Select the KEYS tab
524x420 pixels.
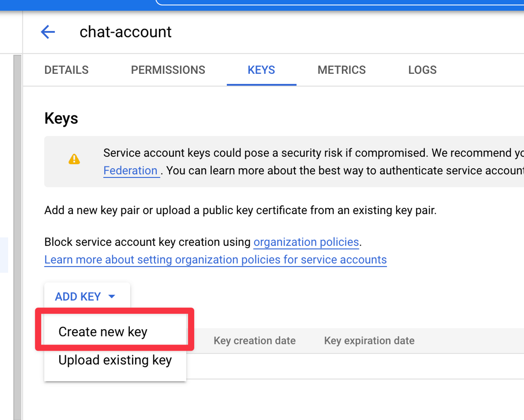click(x=261, y=70)
